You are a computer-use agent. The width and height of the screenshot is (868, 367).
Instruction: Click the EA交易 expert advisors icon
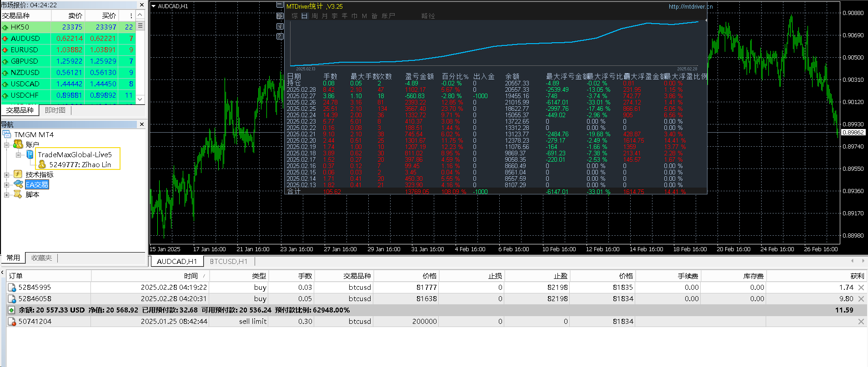tap(18, 184)
